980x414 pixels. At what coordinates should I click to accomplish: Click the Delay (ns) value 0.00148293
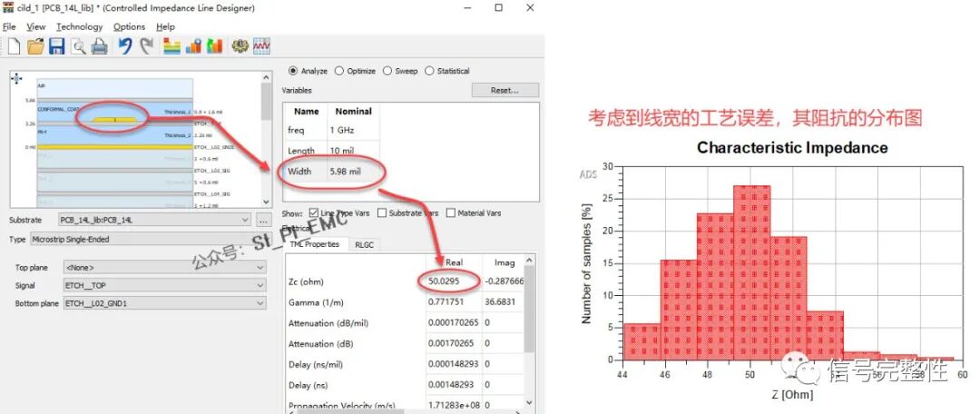coord(451,385)
